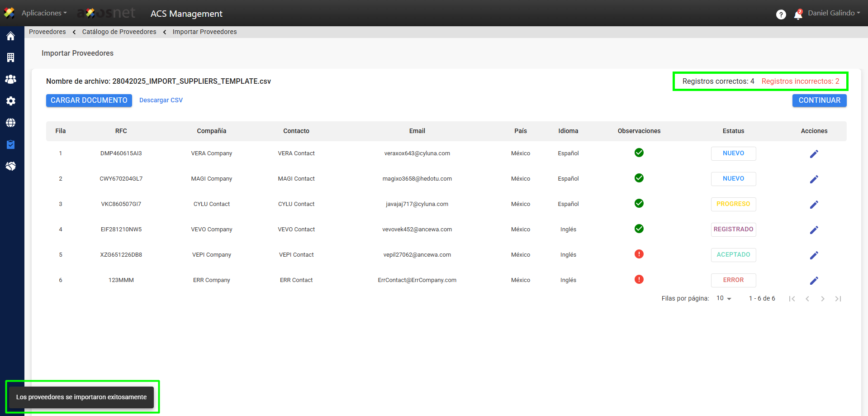Select email ErrContact@ErrCompany.com
Viewport: 868px width, 416px height.
(x=417, y=280)
